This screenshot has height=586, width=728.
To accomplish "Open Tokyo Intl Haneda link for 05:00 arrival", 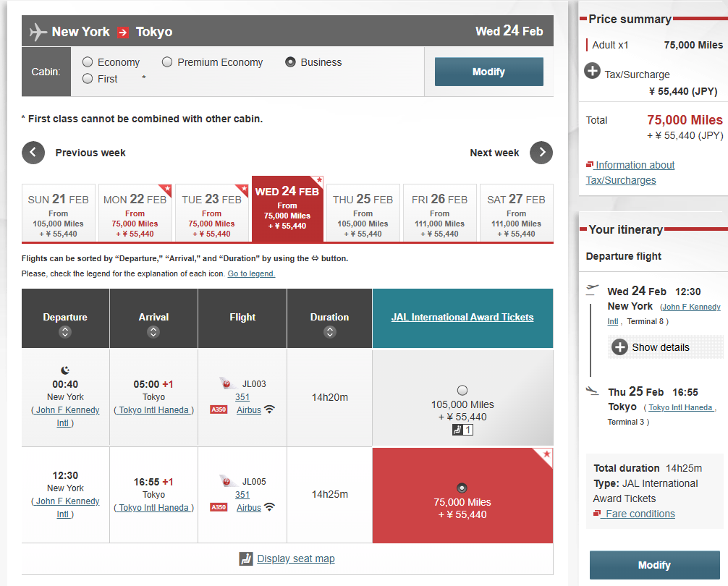I will (x=153, y=410).
